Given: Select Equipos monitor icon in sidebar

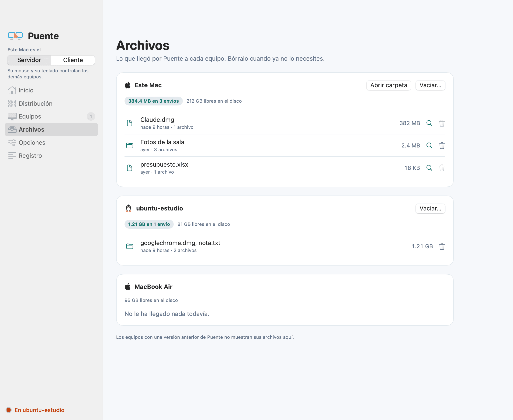Looking at the screenshot, I should click(x=12, y=116).
